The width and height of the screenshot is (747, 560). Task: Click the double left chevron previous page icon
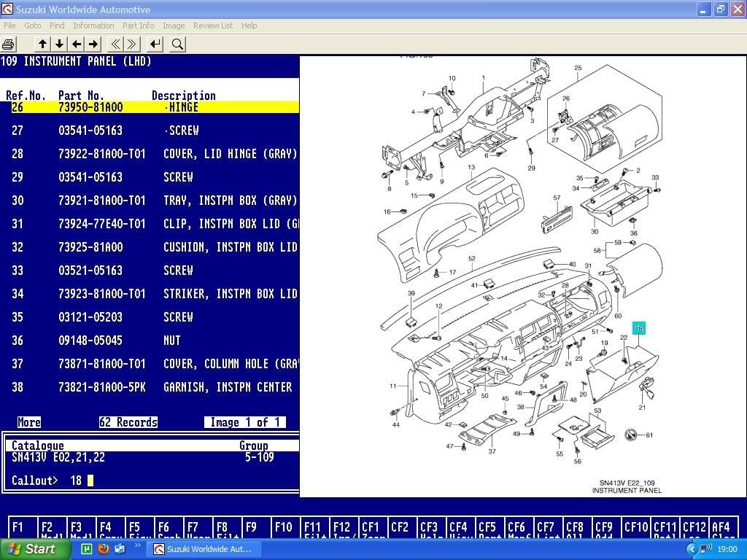point(115,44)
